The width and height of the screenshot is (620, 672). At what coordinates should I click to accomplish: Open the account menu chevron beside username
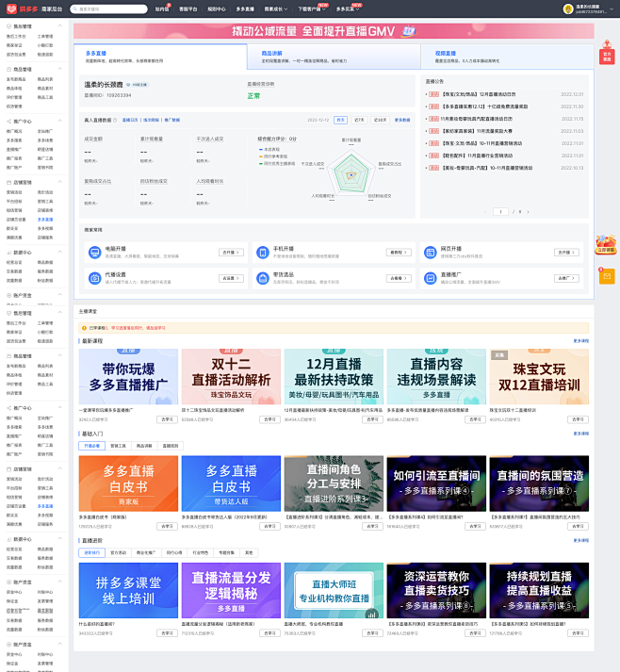pos(612,9)
